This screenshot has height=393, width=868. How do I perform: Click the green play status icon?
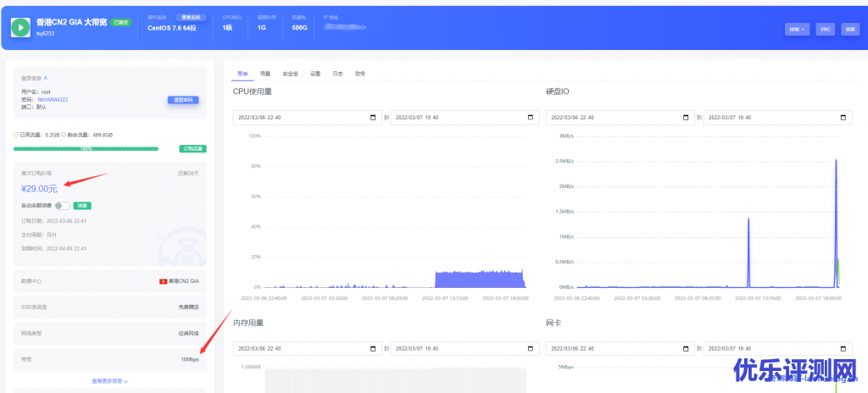(x=21, y=27)
